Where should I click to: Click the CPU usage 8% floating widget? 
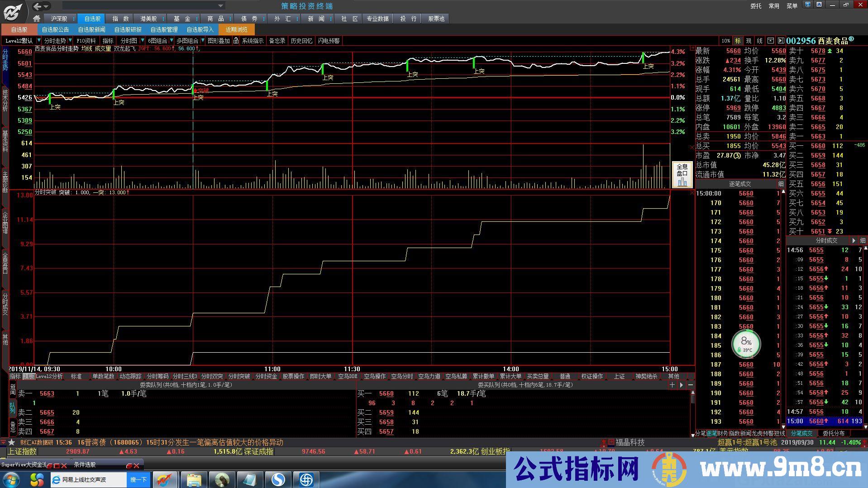[x=746, y=344]
